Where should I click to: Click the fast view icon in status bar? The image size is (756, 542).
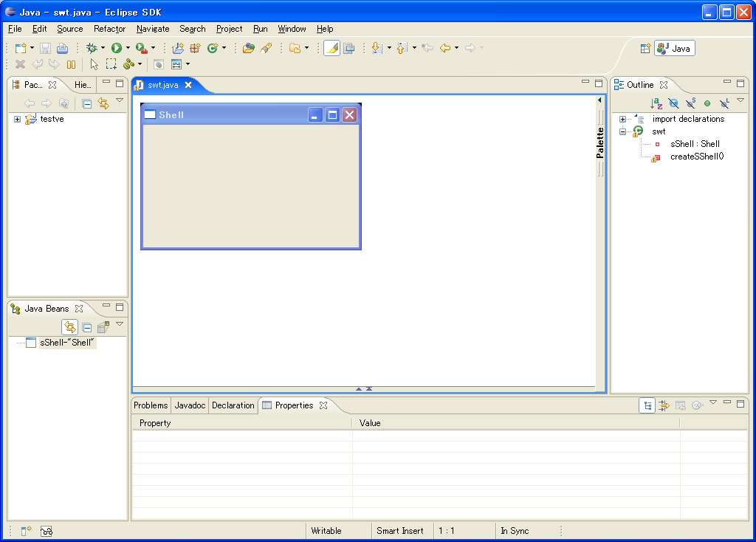pos(26,531)
